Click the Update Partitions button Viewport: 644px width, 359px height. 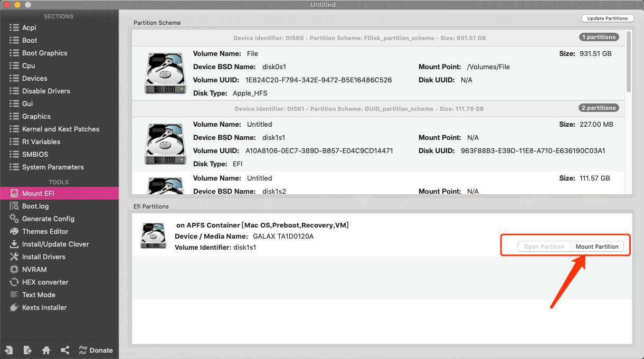tap(607, 18)
